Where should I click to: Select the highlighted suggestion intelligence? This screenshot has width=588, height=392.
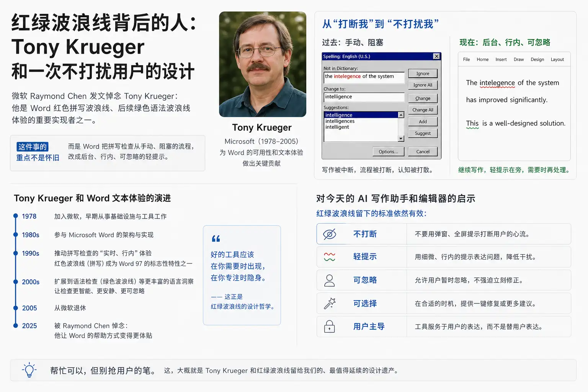[361, 115]
